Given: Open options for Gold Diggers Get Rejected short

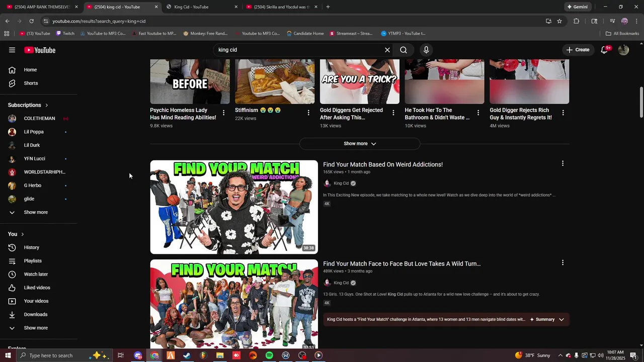Looking at the screenshot, I should 393,113.
